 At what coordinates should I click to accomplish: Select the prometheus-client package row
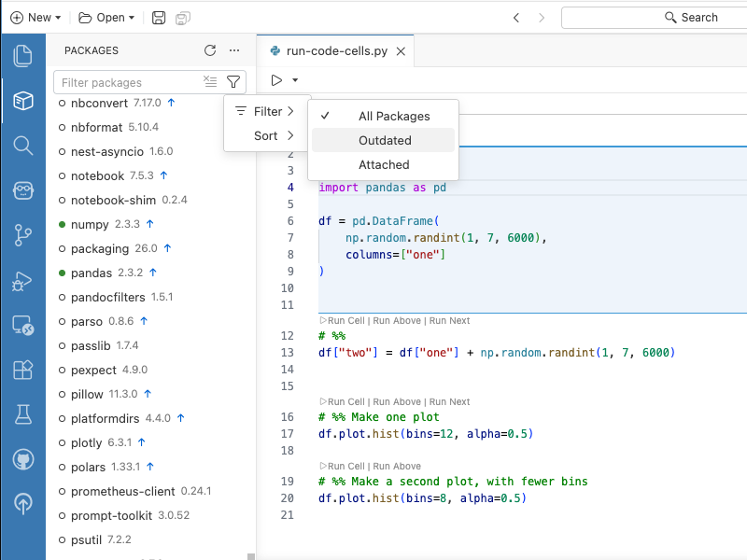[x=151, y=491]
